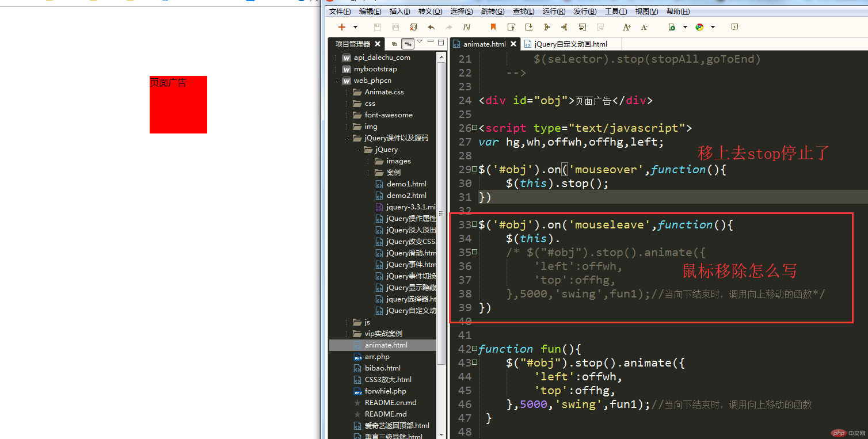868x439 pixels.
Task: Select CSS3放大.html in project tree
Action: (388, 380)
